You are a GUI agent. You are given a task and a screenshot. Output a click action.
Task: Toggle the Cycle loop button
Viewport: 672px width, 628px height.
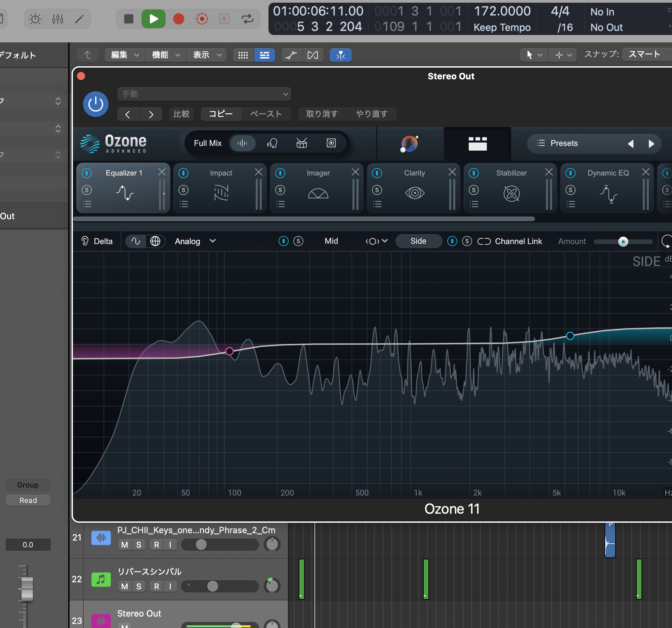pyautogui.click(x=247, y=19)
